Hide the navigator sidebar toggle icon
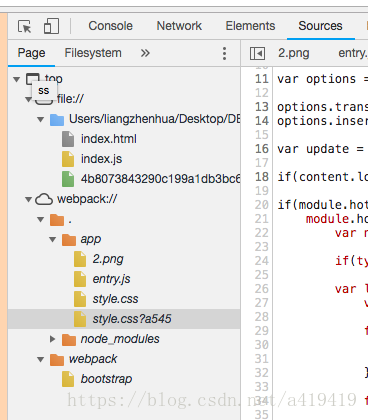 coord(257,53)
